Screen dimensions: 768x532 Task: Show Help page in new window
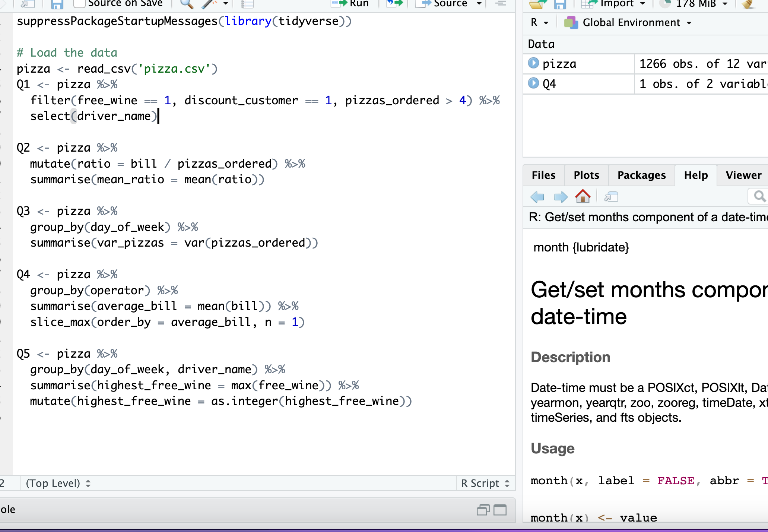pos(611,196)
